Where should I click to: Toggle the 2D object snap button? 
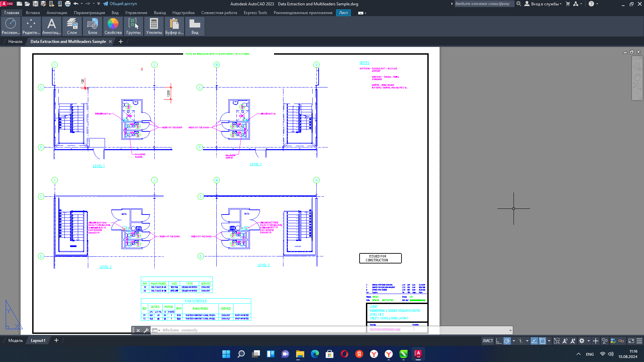pos(542,341)
